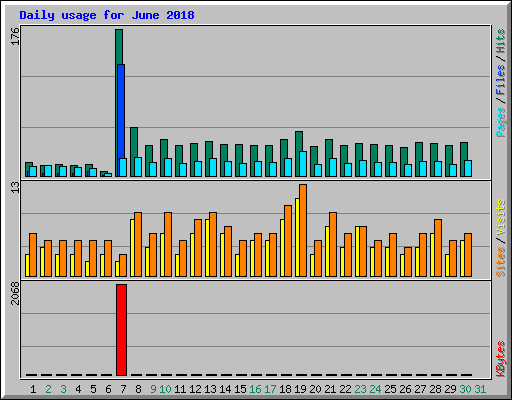
Task: Click day '25' on the x-axis
Action: (x=390, y=389)
